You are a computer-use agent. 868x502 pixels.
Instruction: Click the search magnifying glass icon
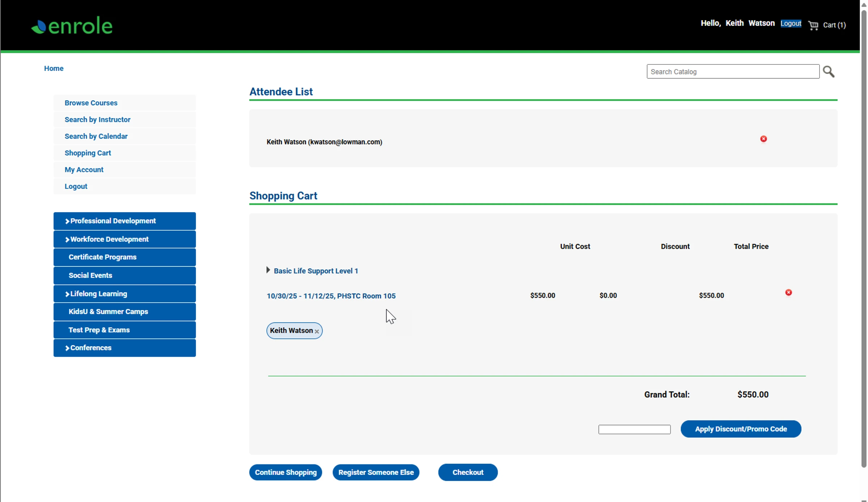coord(829,72)
